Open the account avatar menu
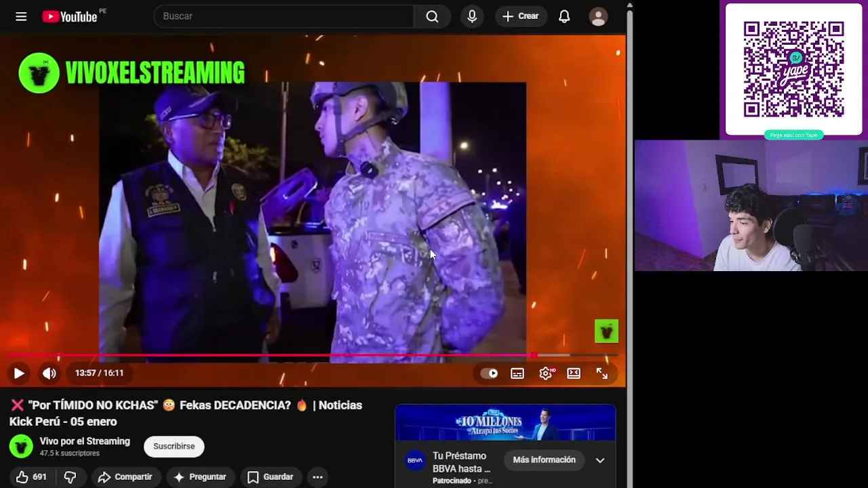Screen dimensions: 868x488 click(598, 16)
